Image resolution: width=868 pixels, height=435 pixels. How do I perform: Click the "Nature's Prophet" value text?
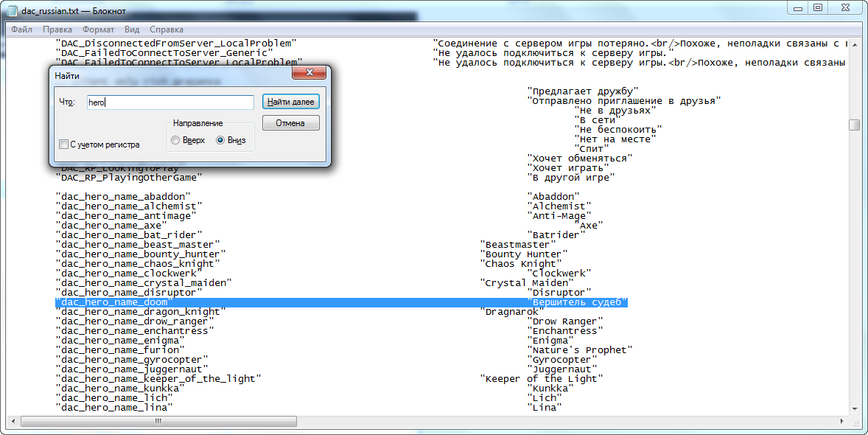coord(580,350)
